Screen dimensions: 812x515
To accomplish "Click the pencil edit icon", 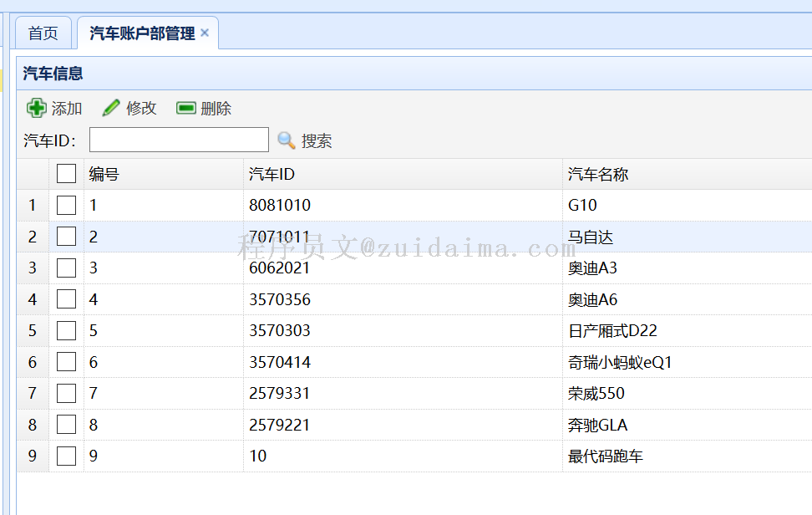I will tap(111, 109).
